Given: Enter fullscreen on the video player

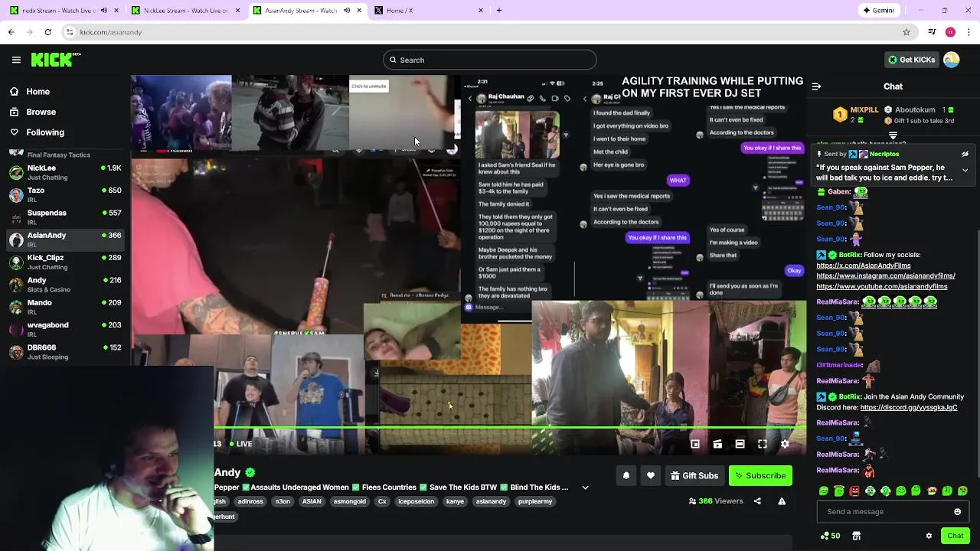Looking at the screenshot, I should [x=763, y=444].
